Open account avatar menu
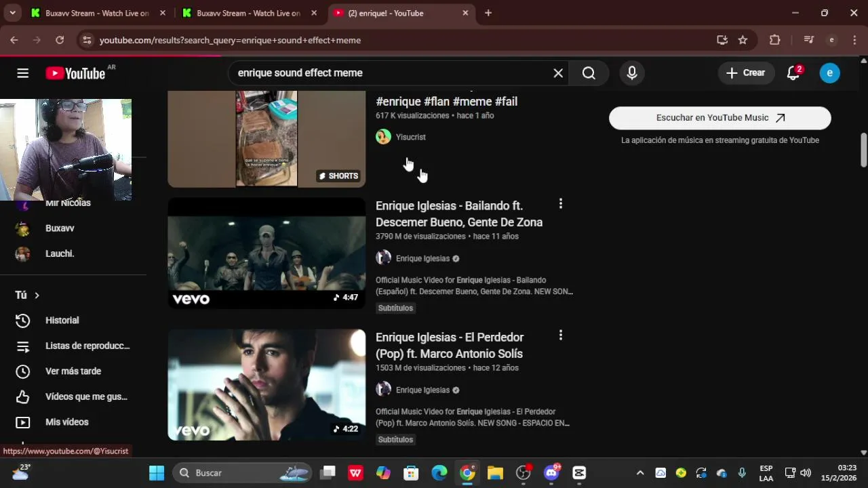868x488 pixels. click(829, 73)
